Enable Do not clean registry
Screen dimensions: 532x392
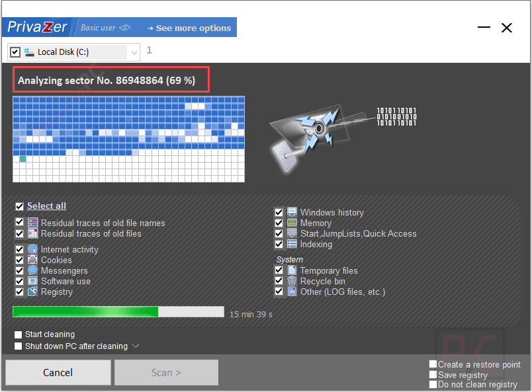coord(433,384)
